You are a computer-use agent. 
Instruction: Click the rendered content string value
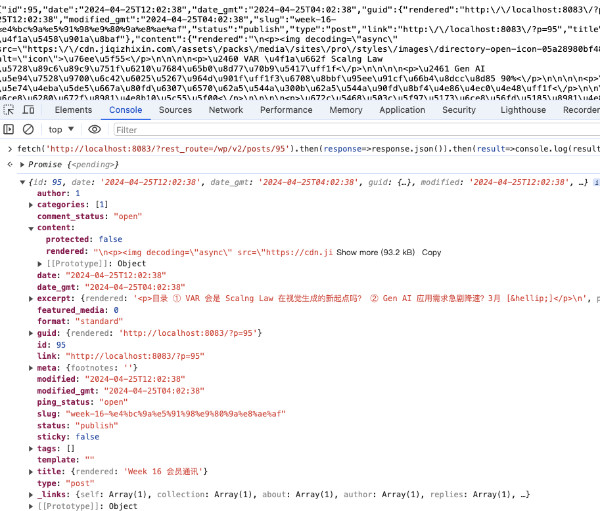click(213, 252)
